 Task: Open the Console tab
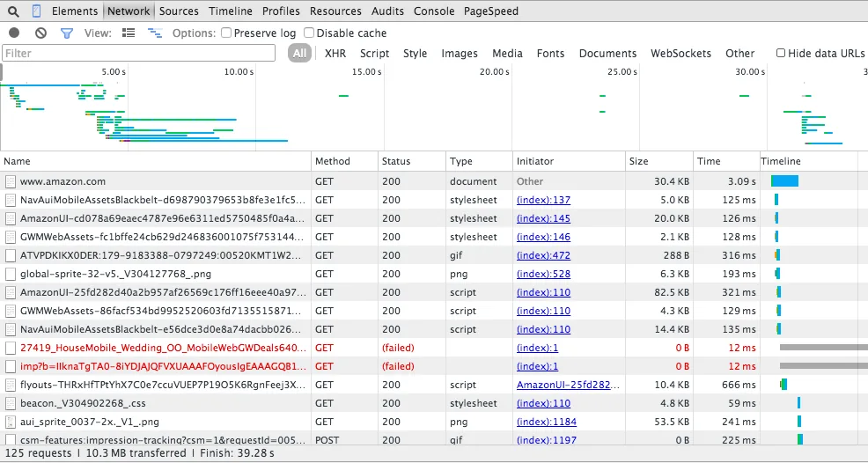click(x=434, y=11)
